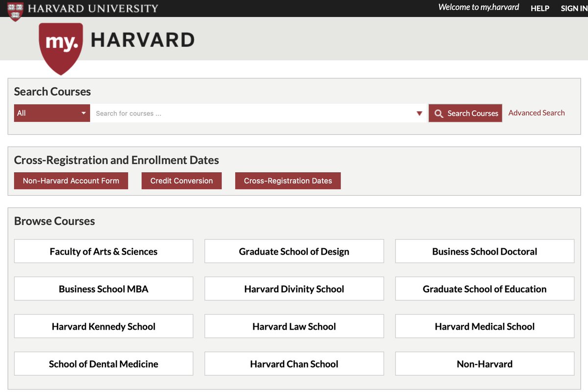Click the Welcome to my.harvard text
The height and width of the screenshot is (392, 588).
point(479,7)
